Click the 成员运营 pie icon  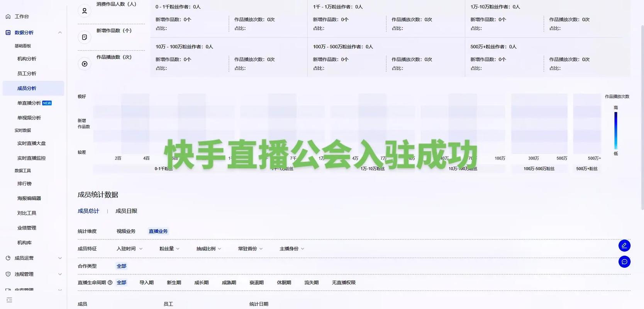(x=8, y=258)
